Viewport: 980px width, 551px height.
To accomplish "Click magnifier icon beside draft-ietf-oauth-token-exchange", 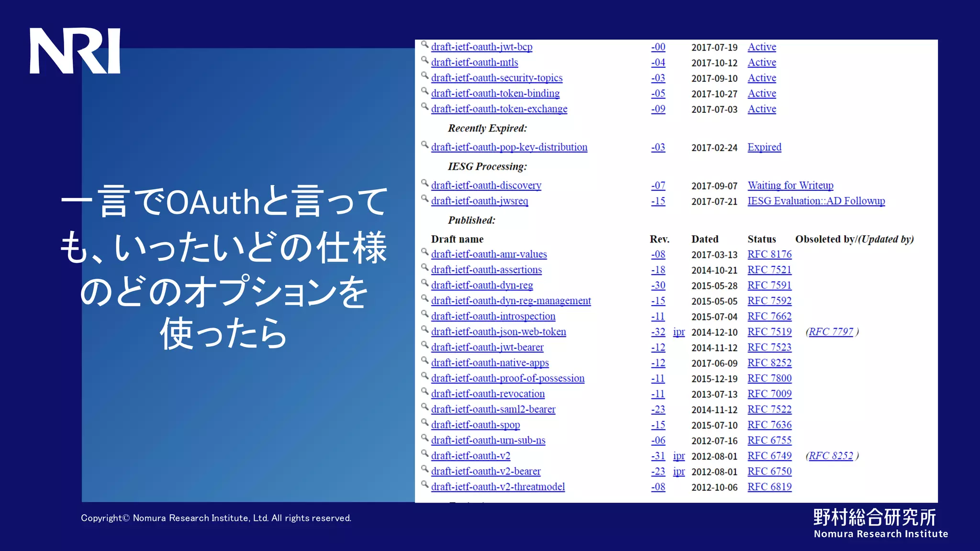I will point(424,107).
